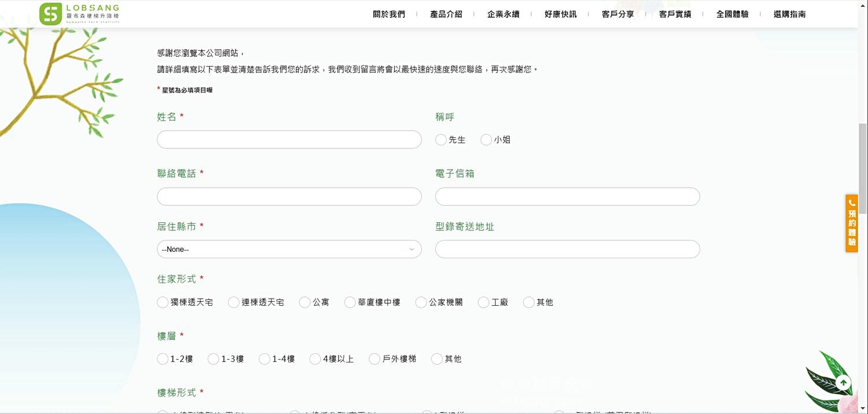Open the 預約體驗 orange side button
The height and width of the screenshot is (414, 868).
click(x=852, y=223)
